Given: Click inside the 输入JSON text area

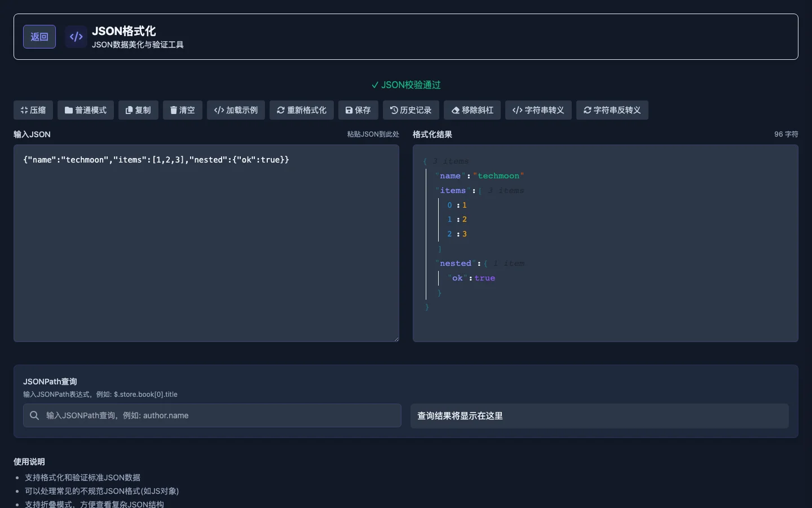Looking at the screenshot, I should [206, 243].
